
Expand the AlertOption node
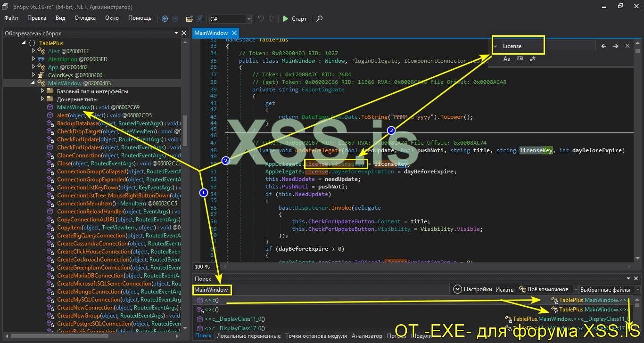[34, 59]
